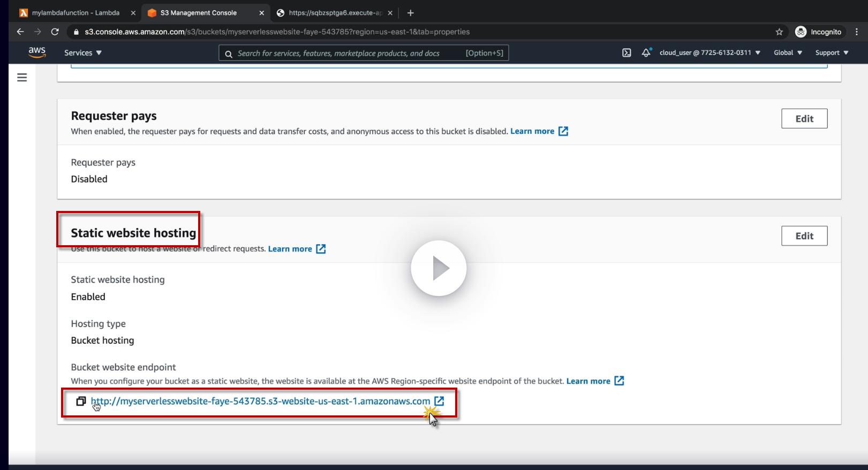This screenshot has height=470, width=868.
Task: Open endpoint link's external arrow icon
Action: tap(439, 401)
